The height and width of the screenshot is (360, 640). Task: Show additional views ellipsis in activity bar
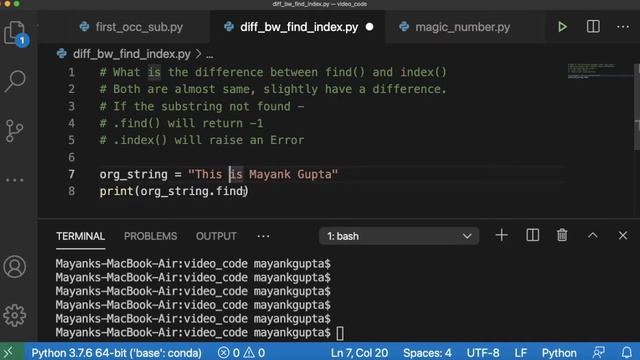pyautogui.click(x=15, y=180)
